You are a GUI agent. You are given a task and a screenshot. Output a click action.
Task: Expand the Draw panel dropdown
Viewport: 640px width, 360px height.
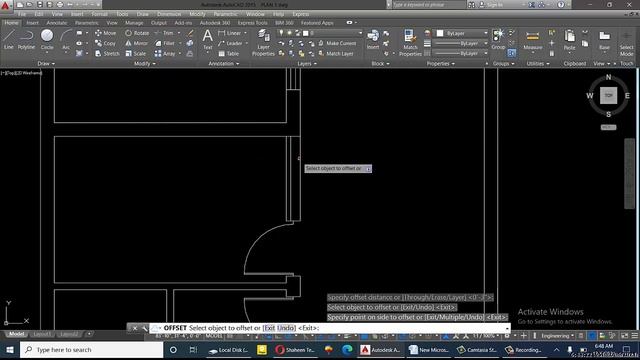[46, 64]
